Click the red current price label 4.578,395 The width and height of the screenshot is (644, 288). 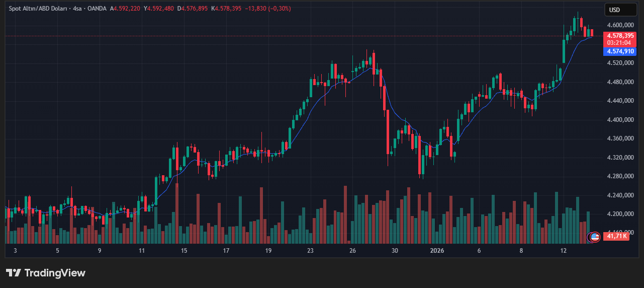point(620,36)
